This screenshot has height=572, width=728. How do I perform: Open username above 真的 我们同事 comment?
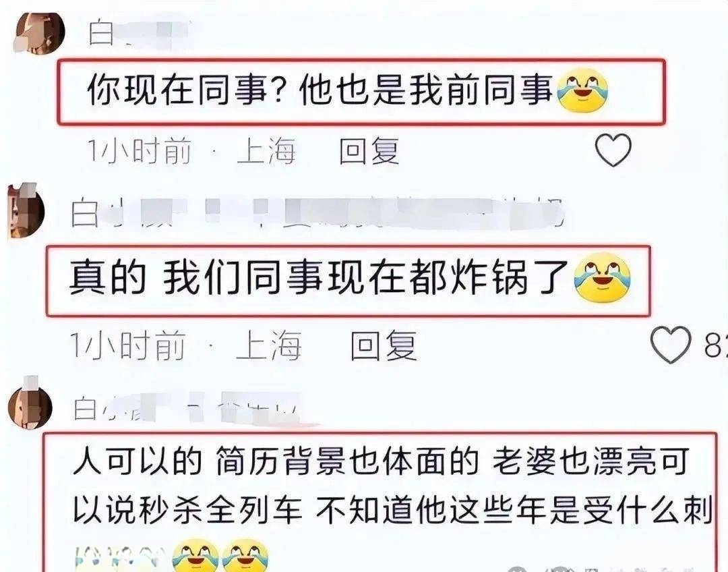pyautogui.click(x=318, y=213)
